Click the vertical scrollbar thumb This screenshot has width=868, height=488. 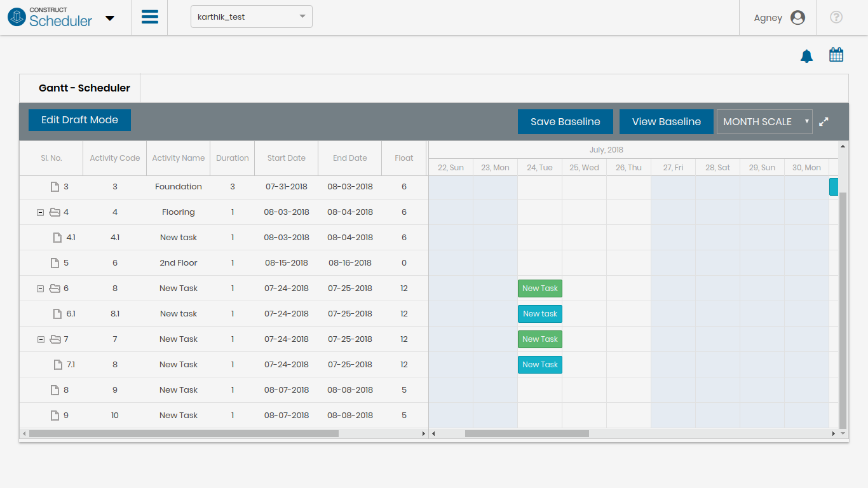tap(843, 310)
